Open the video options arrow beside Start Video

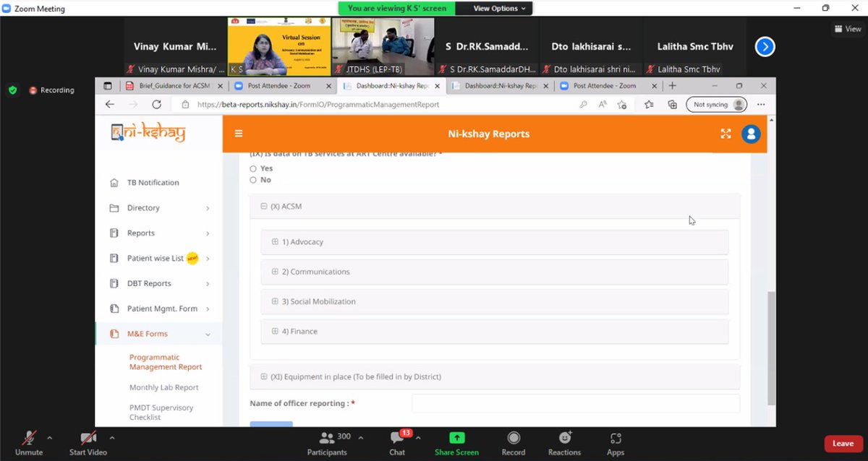[x=111, y=438]
